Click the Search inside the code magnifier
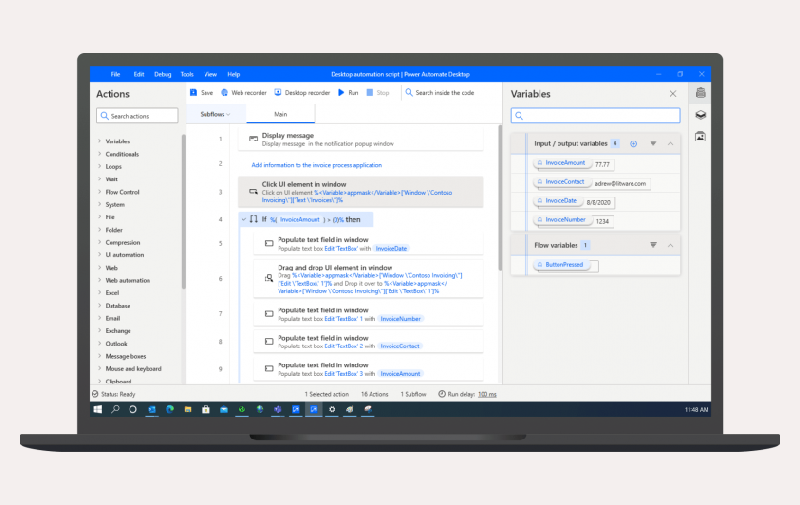 click(x=409, y=92)
